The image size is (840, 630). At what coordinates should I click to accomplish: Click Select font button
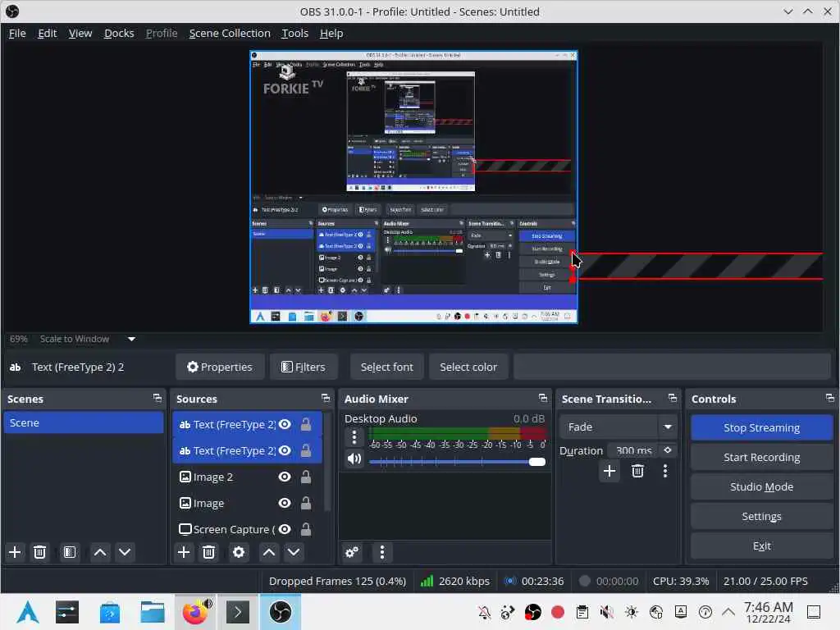387,367
